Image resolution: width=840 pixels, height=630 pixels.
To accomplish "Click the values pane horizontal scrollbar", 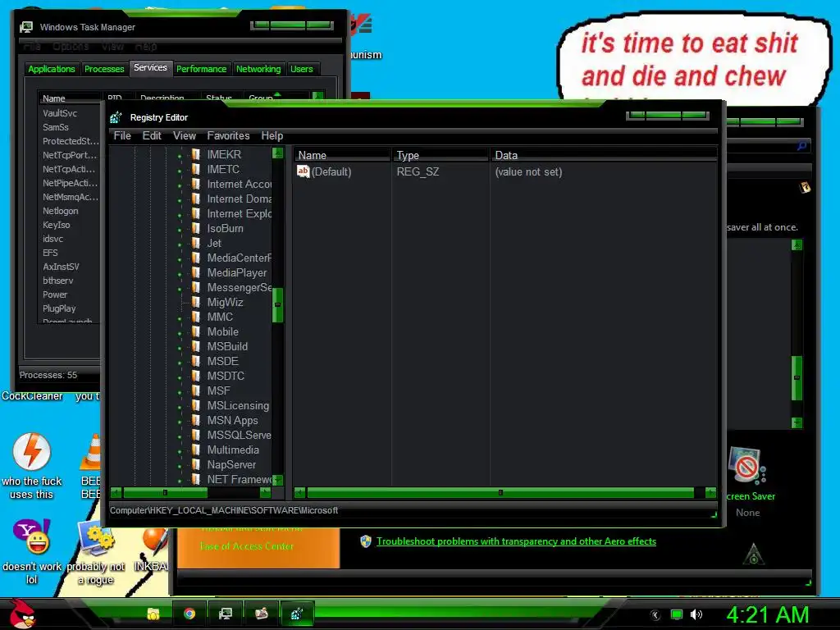I will pyautogui.click(x=500, y=492).
